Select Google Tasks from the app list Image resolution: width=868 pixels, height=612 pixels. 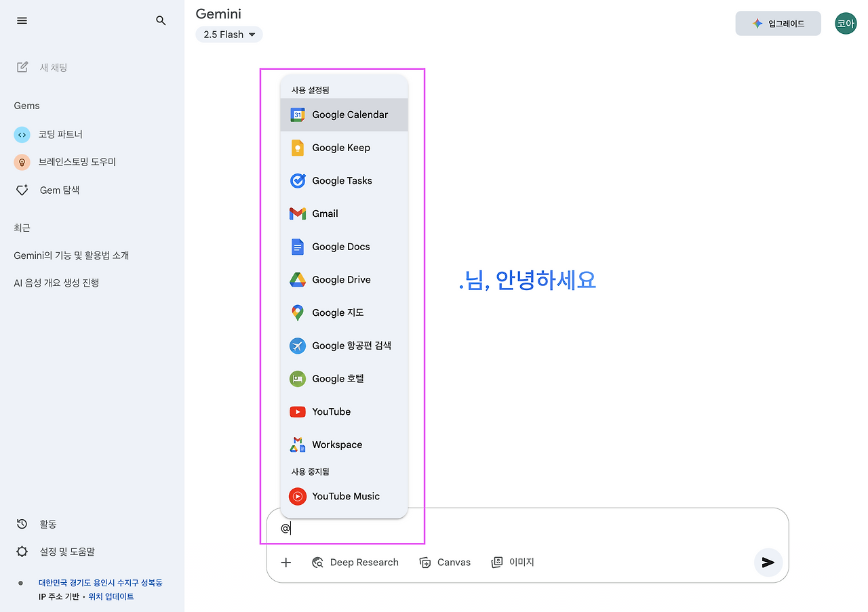click(344, 181)
